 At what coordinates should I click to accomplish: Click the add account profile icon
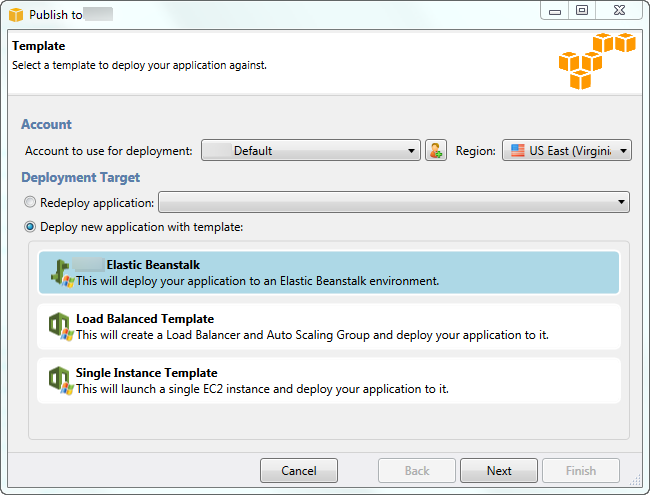pos(435,151)
